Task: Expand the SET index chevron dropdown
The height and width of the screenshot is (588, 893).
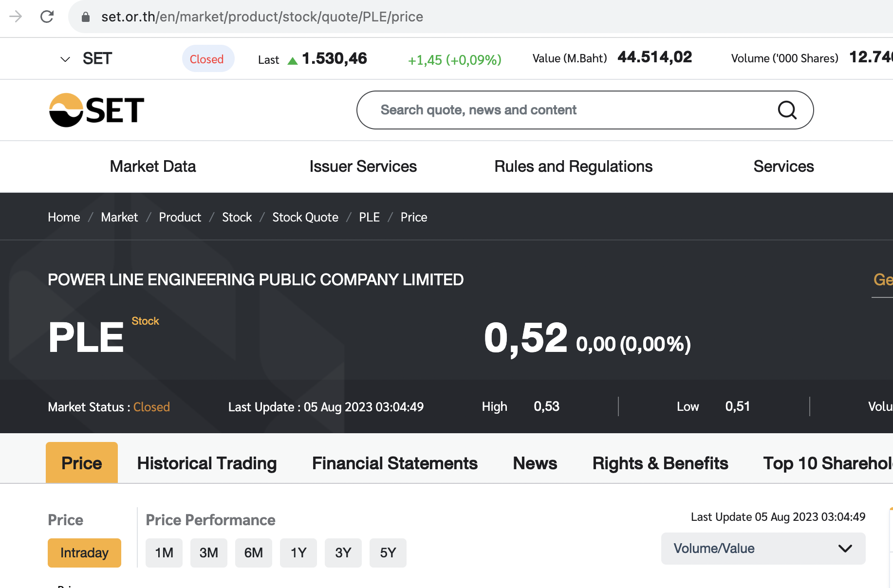Action: click(x=65, y=59)
